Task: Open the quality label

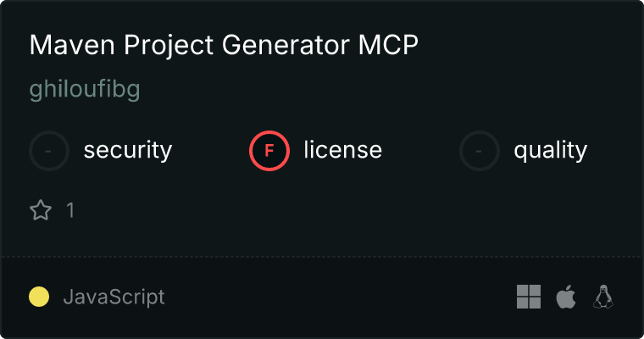Action: (x=550, y=151)
